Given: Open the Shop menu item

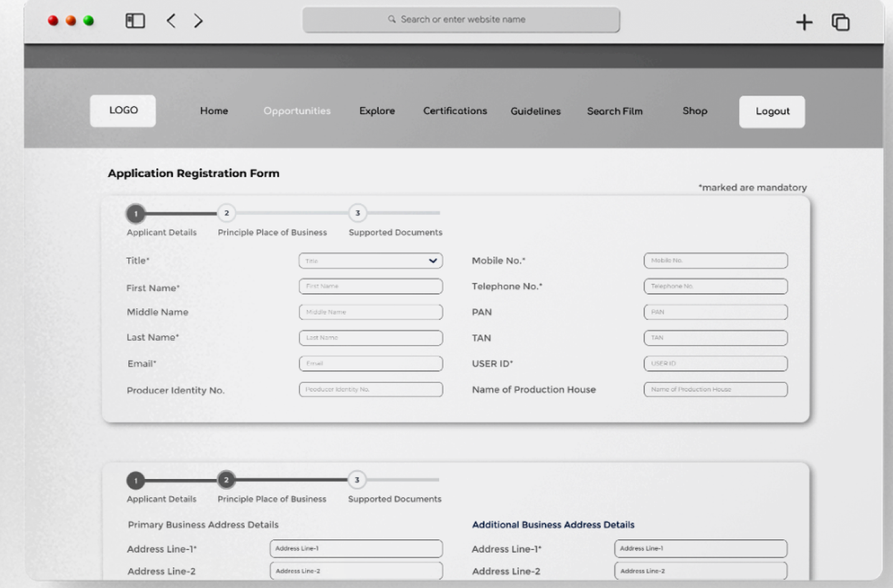Looking at the screenshot, I should (x=695, y=111).
